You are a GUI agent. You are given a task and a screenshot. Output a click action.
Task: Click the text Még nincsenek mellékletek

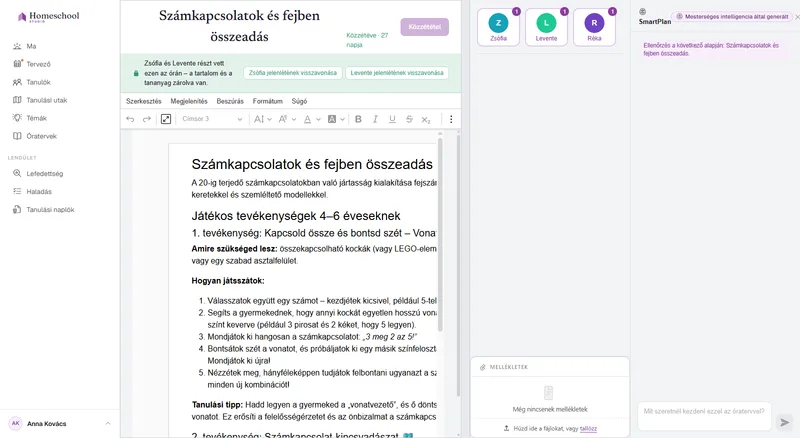point(550,409)
